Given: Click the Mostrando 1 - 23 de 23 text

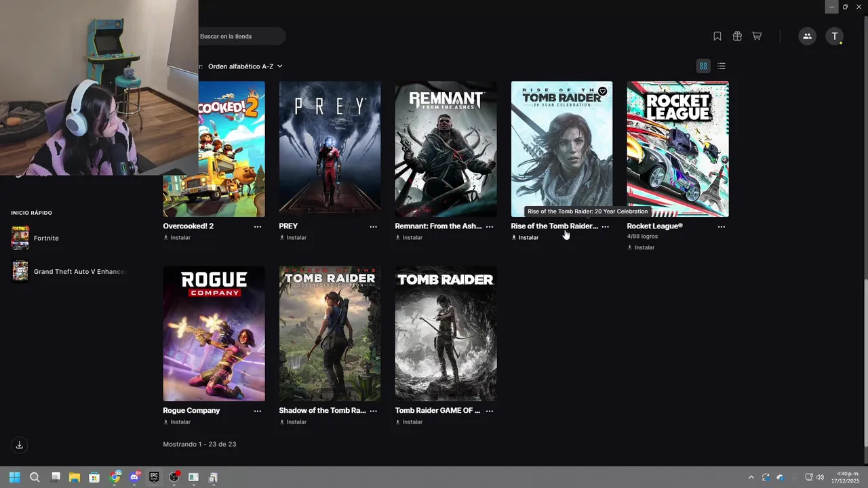Looking at the screenshot, I should pos(199,445).
